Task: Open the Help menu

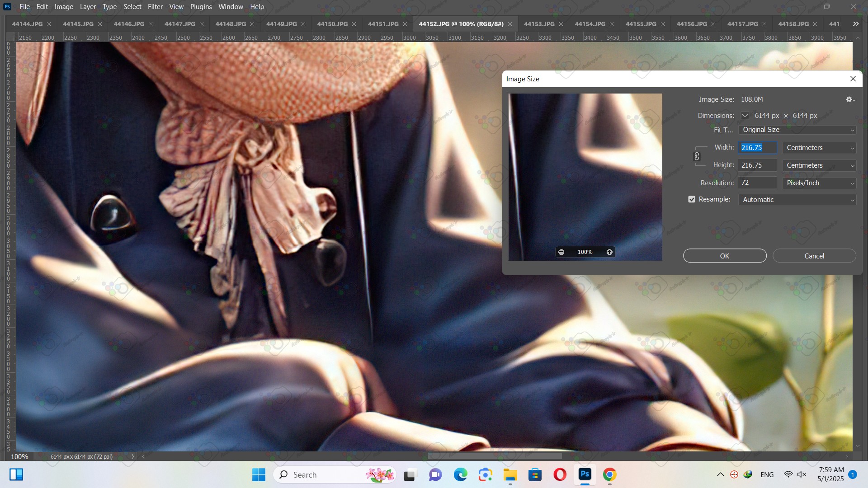Action: click(257, 7)
